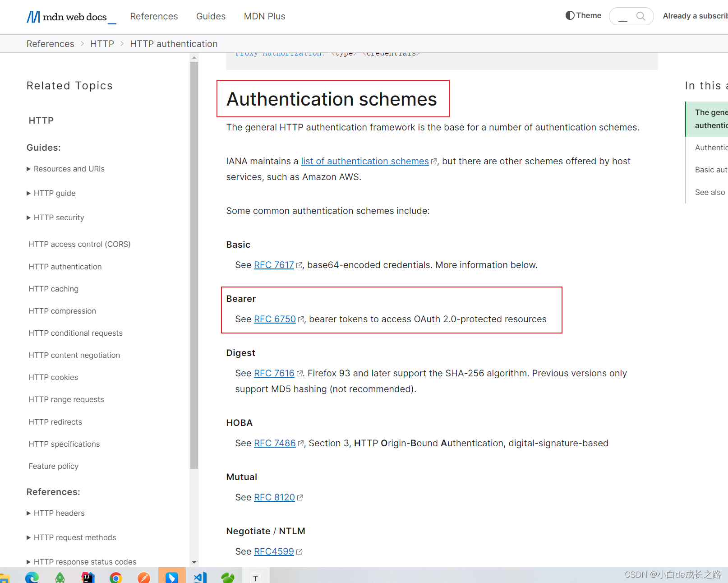
Task: Click the search magnifier icon
Action: coord(641,16)
